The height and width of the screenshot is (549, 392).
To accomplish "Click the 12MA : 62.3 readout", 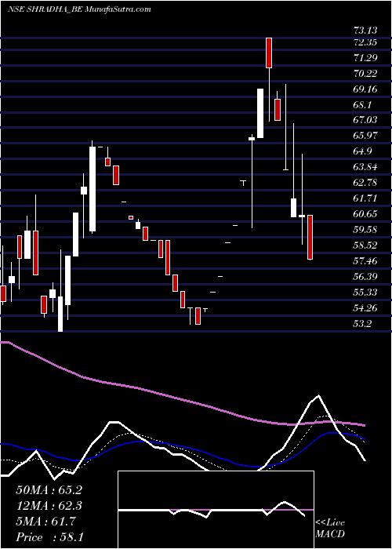I will click(49, 506).
